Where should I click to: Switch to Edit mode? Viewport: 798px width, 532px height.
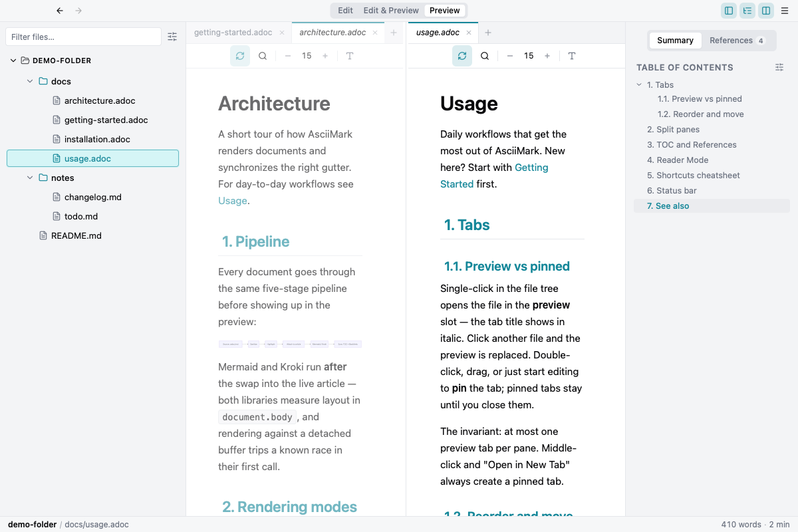tap(345, 11)
